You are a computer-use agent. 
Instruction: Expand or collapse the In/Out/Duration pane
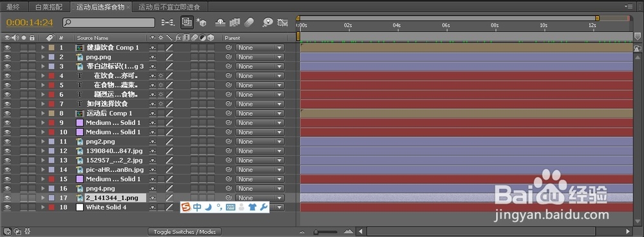[x=28, y=231]
